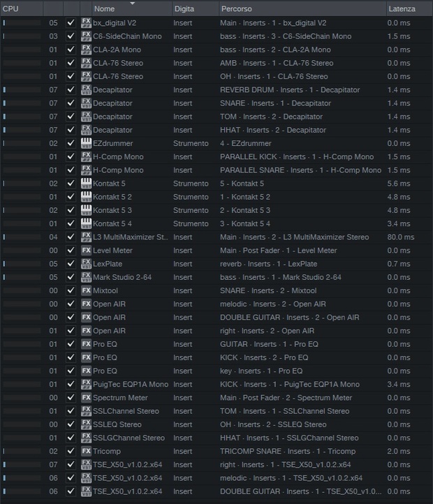The width and height of the screenshot is (433, 504).
Task: Toggle the Level Meter enable checkbox
Action: 71,251
